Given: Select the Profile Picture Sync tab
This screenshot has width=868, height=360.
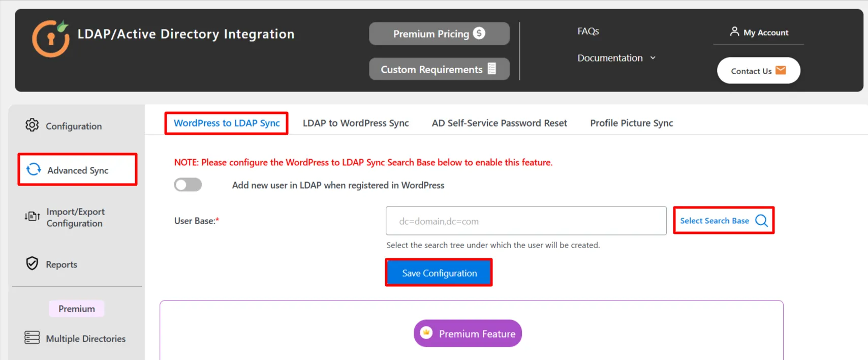Looking at the screenshot, I should (x=631, y=123).
